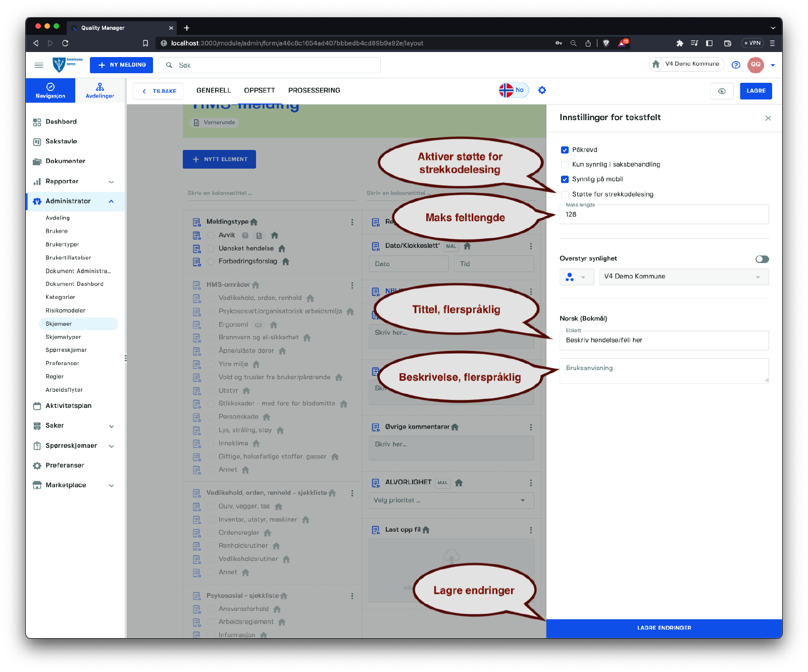Click the eye preview icon button

722,91
